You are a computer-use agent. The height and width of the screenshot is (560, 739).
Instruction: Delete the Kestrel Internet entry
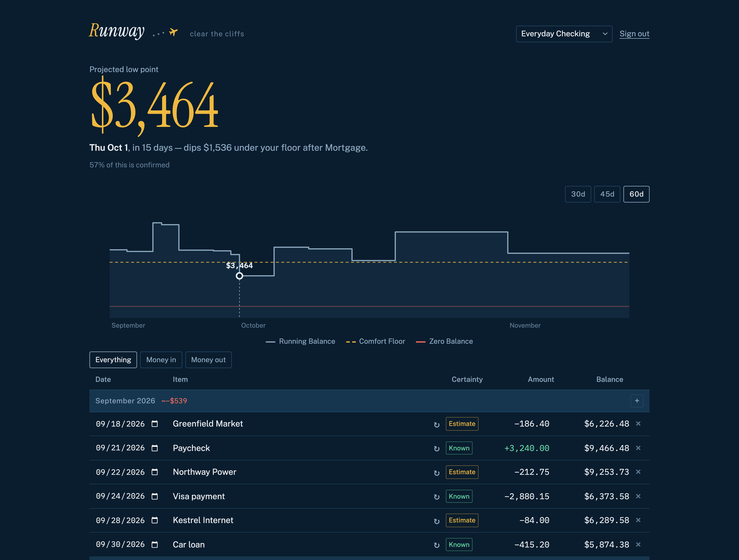638,520
